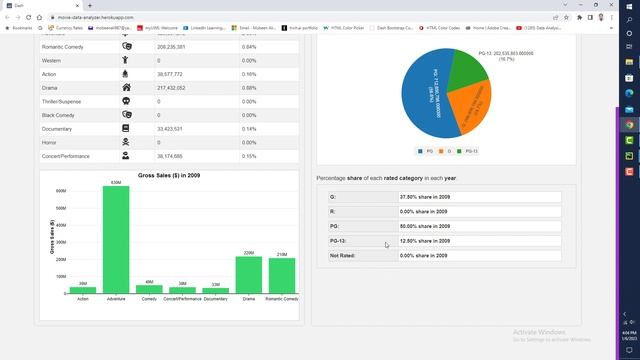Viewport: 640px width, 360px height.
Task: Expand the bookmarks overflow arrow
Action: pyautogui.click(x=611, y=28)
